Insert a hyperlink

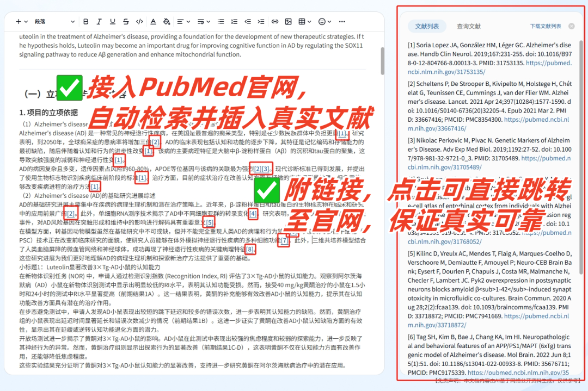click(x=275, y=22)
